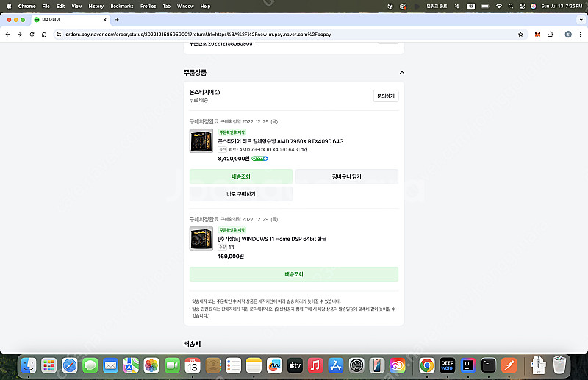
Task: Click the 문의하기 button
Action: tap(386, 96)
